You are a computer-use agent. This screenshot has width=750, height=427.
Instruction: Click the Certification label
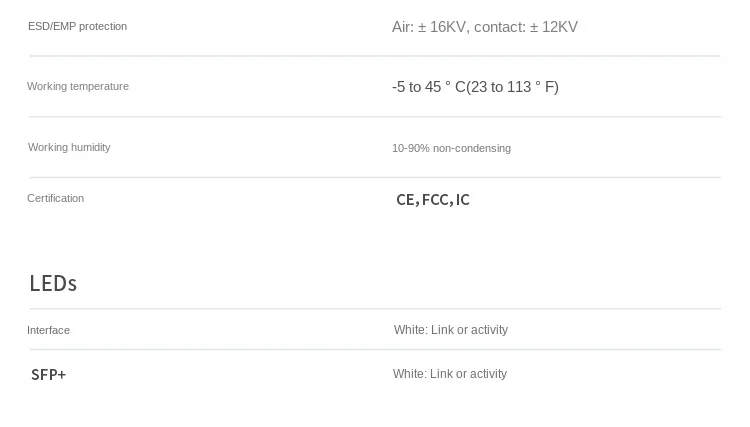tap(55, 198)
